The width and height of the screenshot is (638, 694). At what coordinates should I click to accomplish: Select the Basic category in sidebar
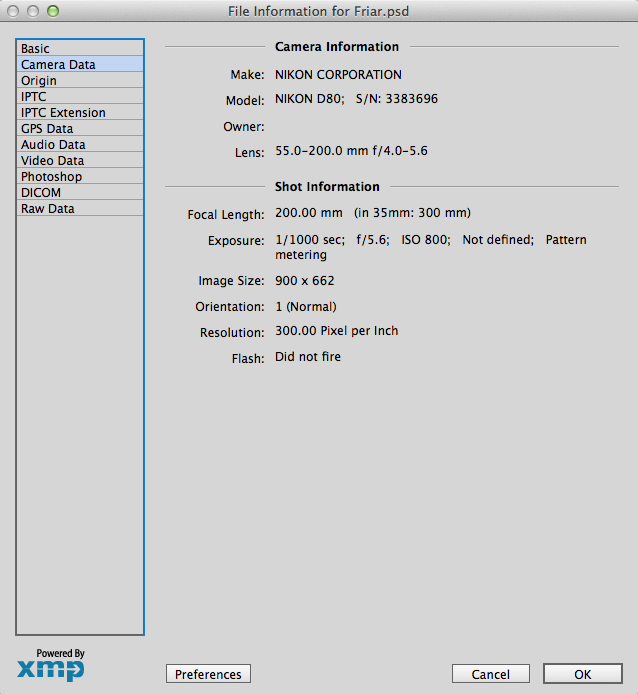point(80,48)
